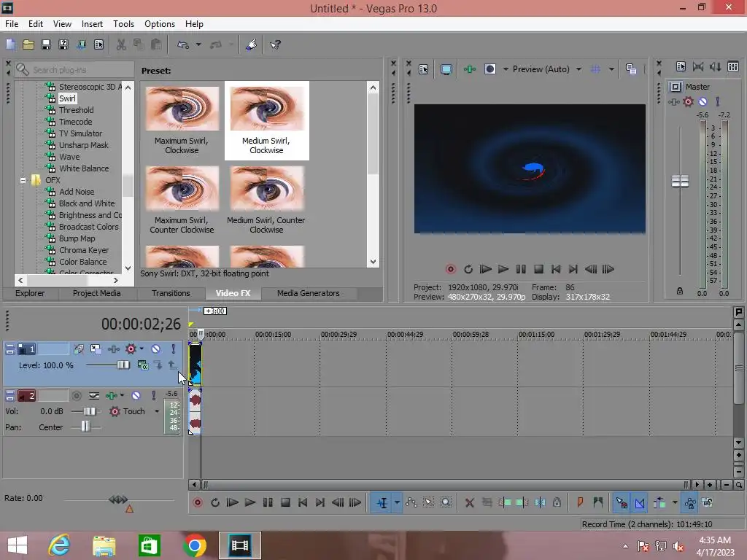Click the What's This help icon
This screenshot has width=747, height=560.
(275, 44)
